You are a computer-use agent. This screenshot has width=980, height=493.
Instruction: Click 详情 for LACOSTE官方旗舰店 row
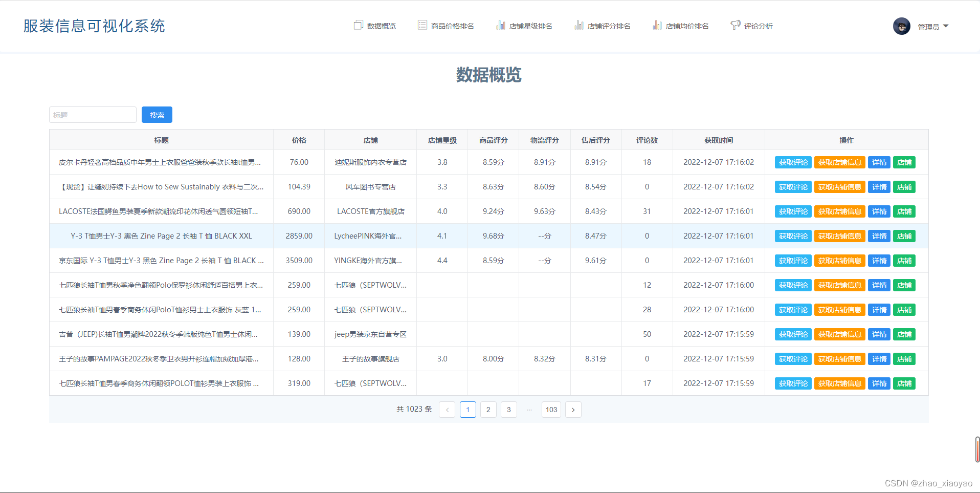[x=879, y=211]
